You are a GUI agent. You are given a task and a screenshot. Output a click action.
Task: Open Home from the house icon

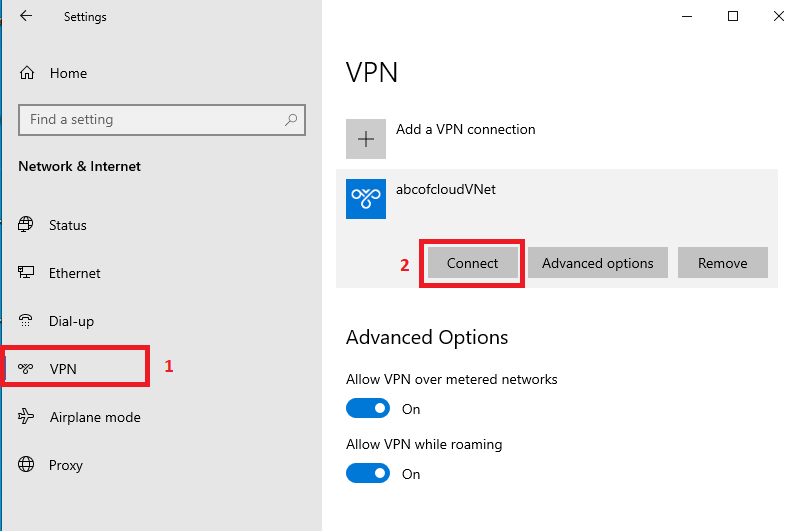click(x=27, y=73)
